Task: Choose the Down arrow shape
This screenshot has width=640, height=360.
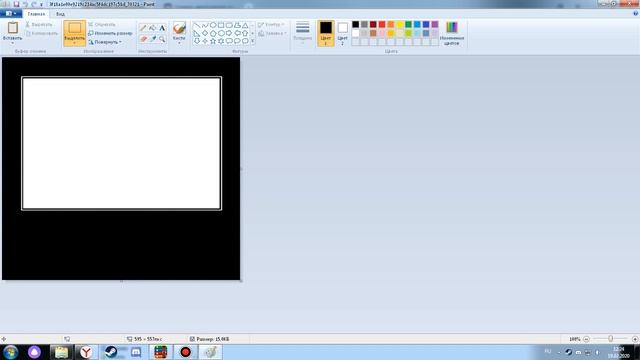Action: (x=197, y=41)
